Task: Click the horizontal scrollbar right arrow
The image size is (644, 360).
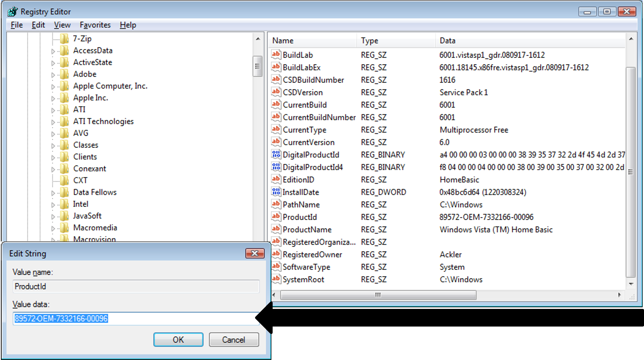Action: pos(620,295)
